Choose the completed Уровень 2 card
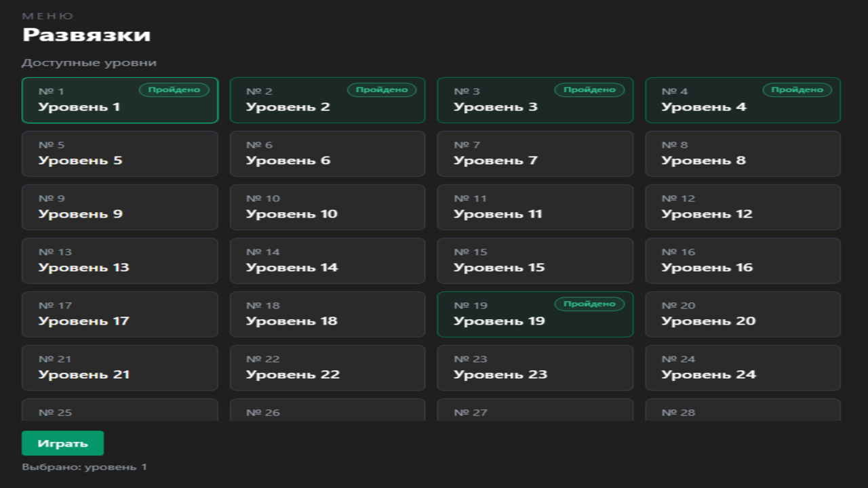Viewport: 868px width, 488px height. coord(328,100)
